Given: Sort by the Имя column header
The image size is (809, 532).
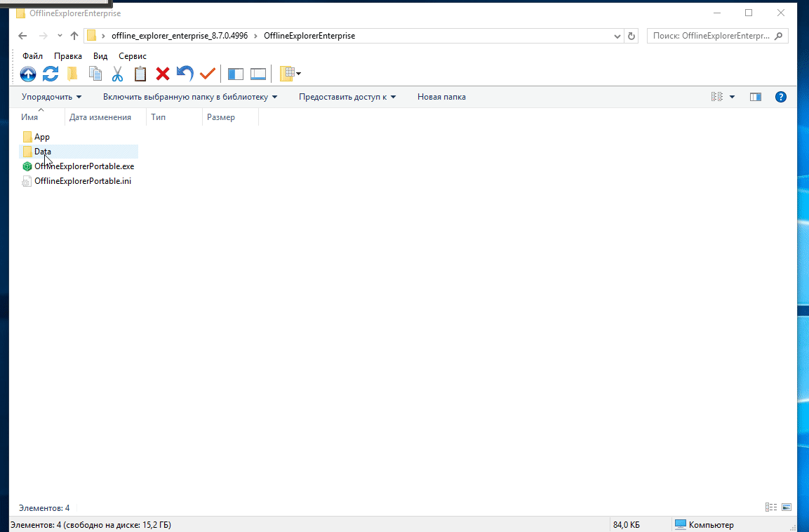Looking at the screenshot, I should pyautogui.click(x=41, y=117).
